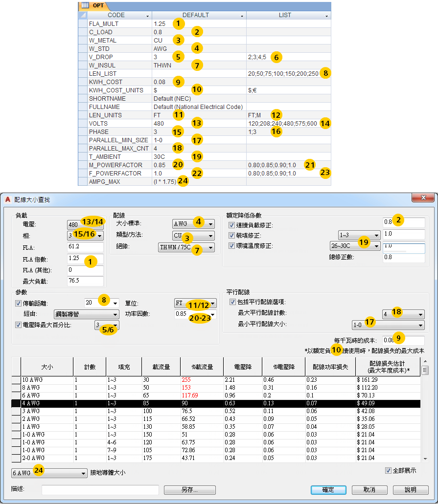Open DEFAULT column filter dropdown
This screenshot has height=504, width=438.
tap(242, 16)
